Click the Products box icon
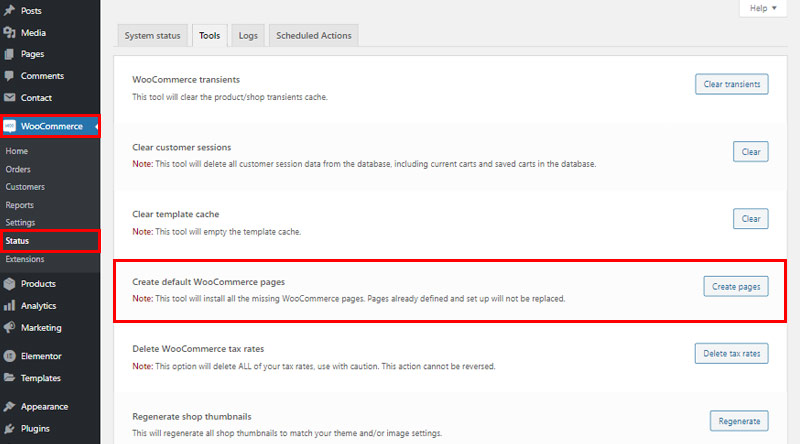The image size is (800, 444). click(9, 284)
